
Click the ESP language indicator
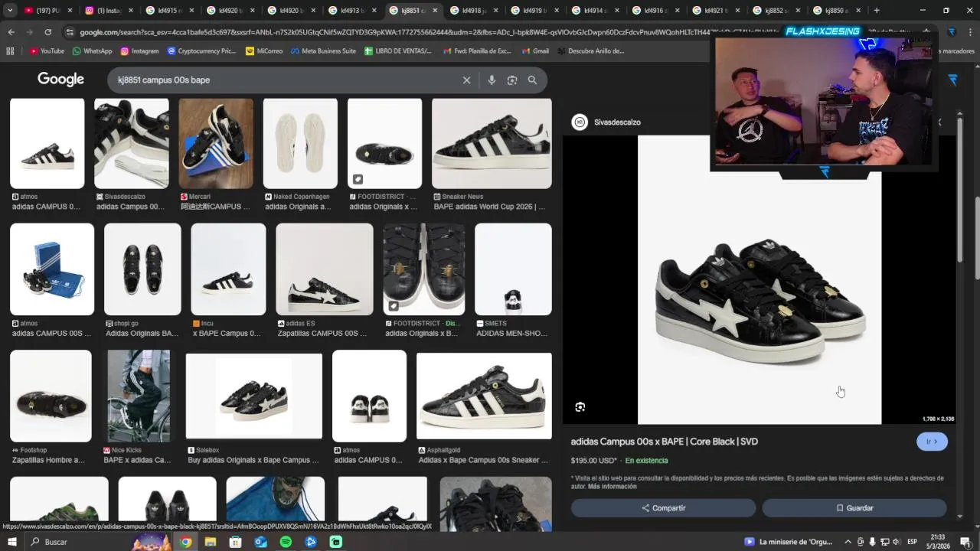tap(912, 542)
